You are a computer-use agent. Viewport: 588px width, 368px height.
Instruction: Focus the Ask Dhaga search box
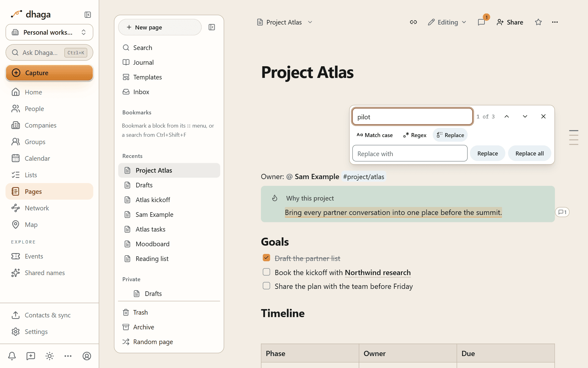tap(49, 52)
